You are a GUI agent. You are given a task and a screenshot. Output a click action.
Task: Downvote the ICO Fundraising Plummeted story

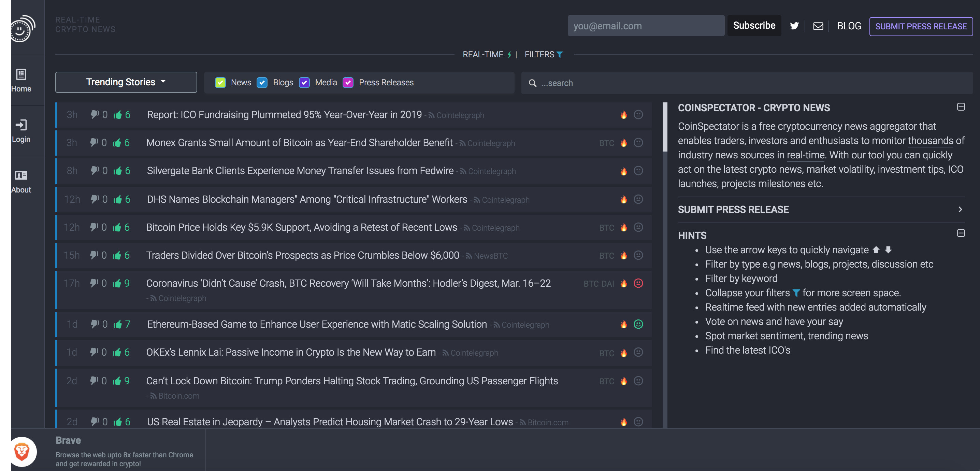tap(94, 115)
